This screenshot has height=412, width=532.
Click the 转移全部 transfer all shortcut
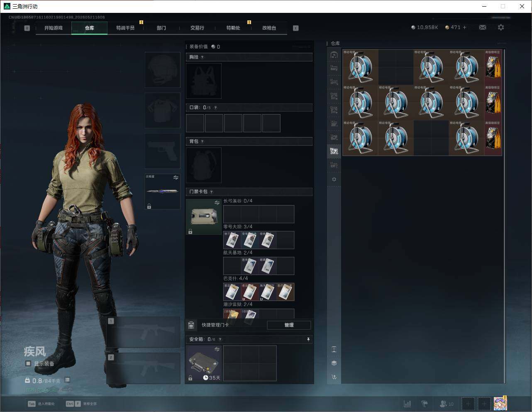click(x=81, y=404)
